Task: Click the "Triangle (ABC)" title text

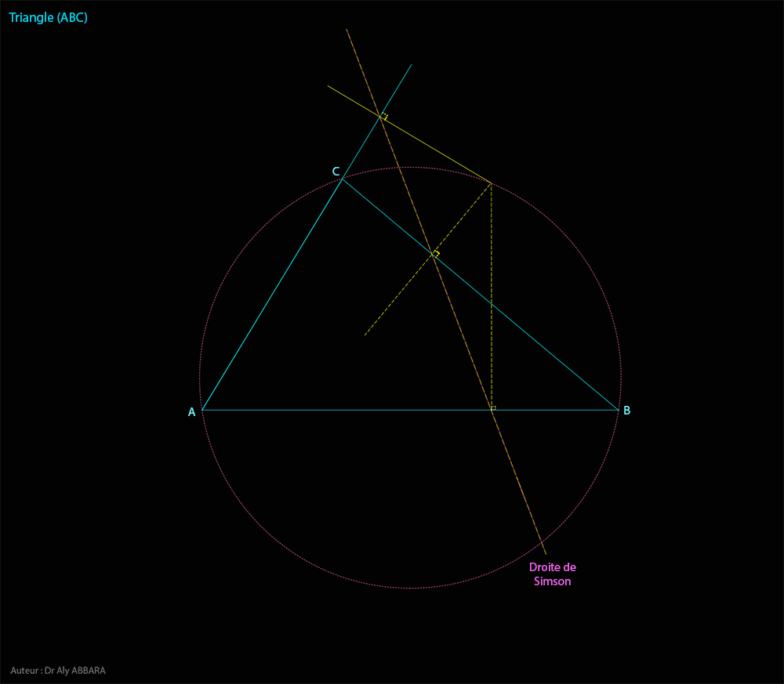Action: 49,16
